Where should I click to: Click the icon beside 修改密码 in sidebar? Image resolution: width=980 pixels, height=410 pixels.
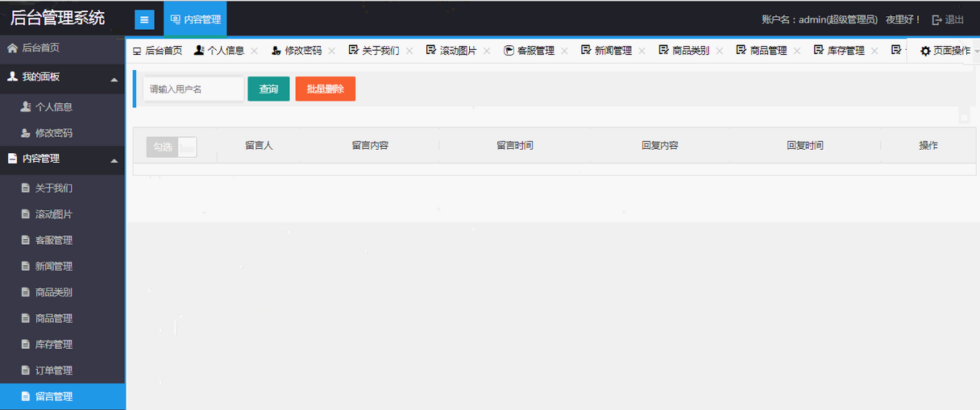(26, 133)
